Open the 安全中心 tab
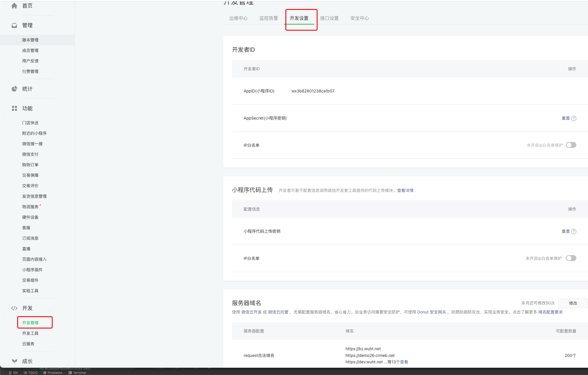The image size is (588, 375). coord(360,18)
